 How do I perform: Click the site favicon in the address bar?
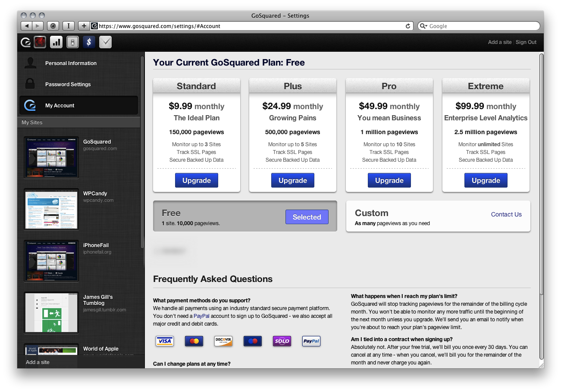tap(94, 26)
